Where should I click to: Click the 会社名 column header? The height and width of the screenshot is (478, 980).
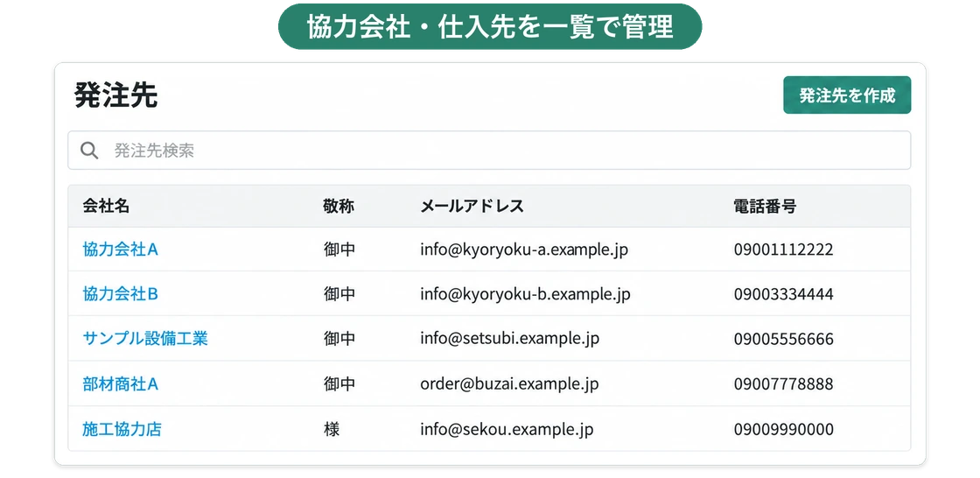click(106, 207)
